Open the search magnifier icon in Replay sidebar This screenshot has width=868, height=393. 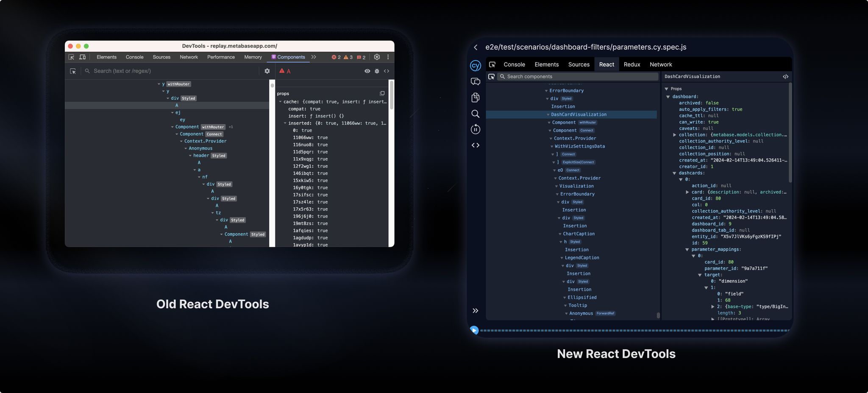pos(476,114)
